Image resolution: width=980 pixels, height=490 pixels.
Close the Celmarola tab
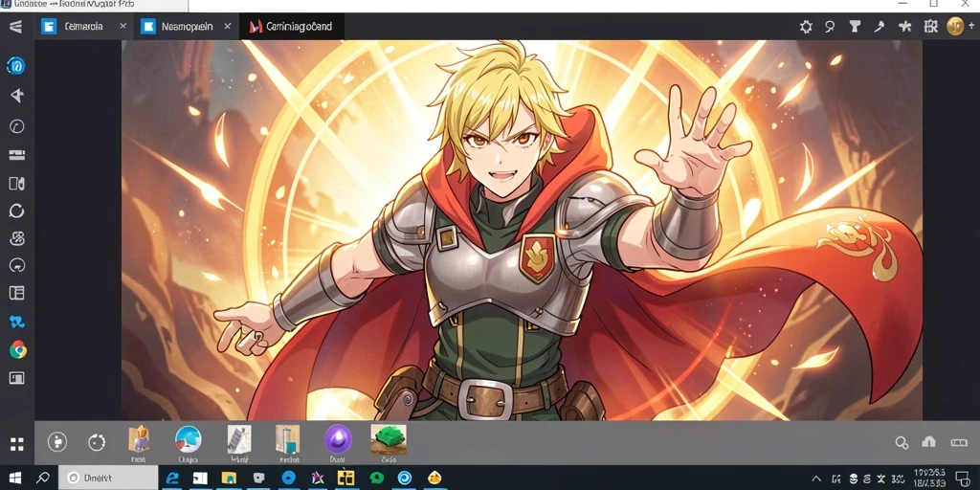point(123,26)
